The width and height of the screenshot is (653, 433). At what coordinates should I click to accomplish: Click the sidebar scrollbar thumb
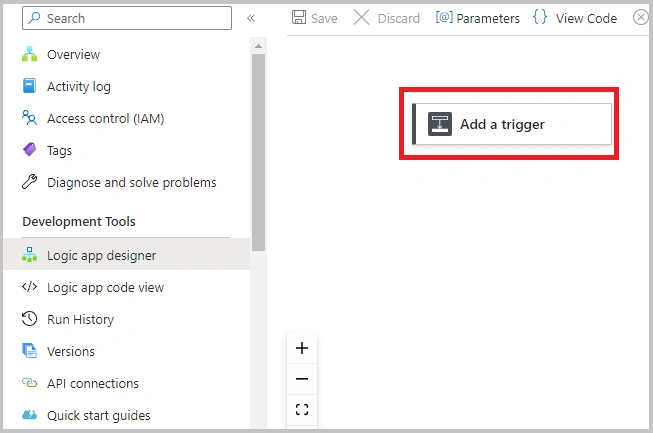tap(259, 152)
